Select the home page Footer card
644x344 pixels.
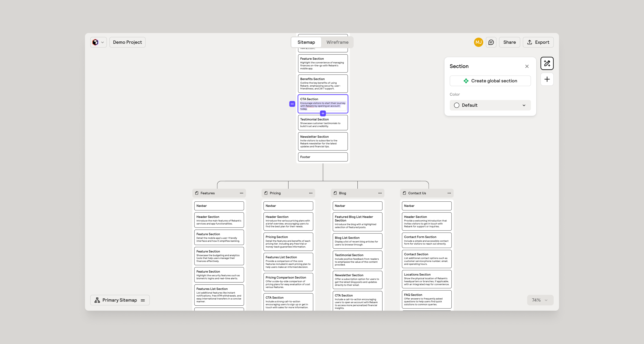coord(323,157)
